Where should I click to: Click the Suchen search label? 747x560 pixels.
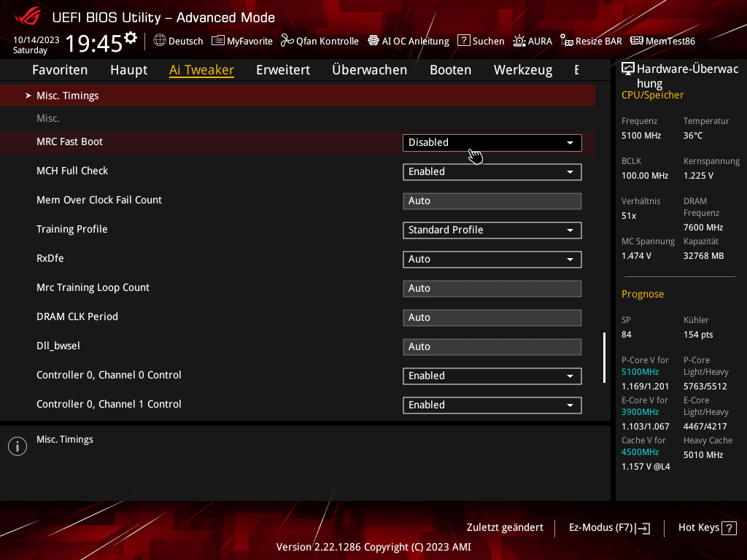click(488, 41)
